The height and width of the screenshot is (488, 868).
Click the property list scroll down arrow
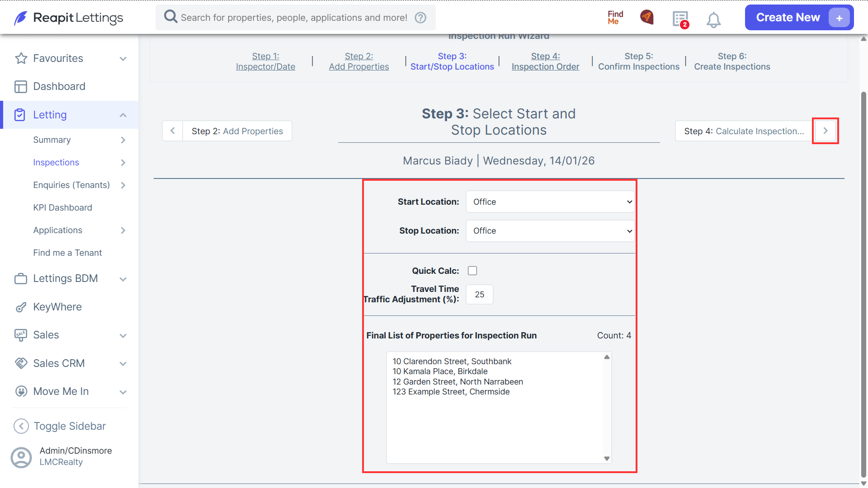[607, 459]
